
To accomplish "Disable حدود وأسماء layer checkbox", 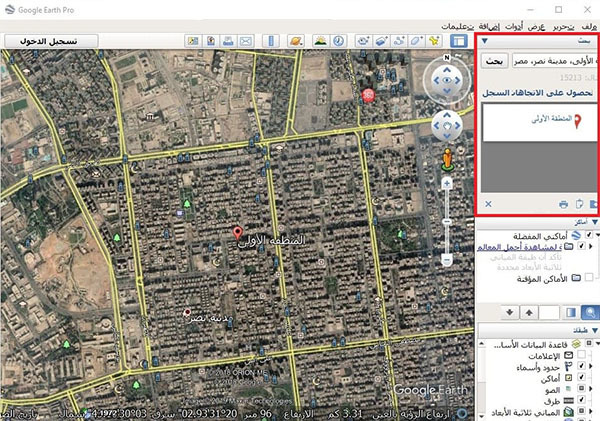I will click(x=581, y=366).
